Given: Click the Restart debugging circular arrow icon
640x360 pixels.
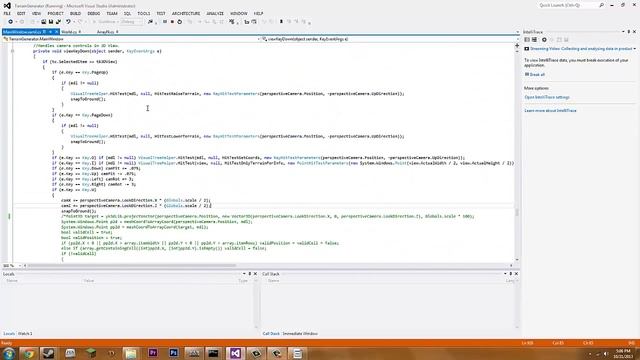Looking at the screenshot, I should pyautogui.click(x=180, y=22).
